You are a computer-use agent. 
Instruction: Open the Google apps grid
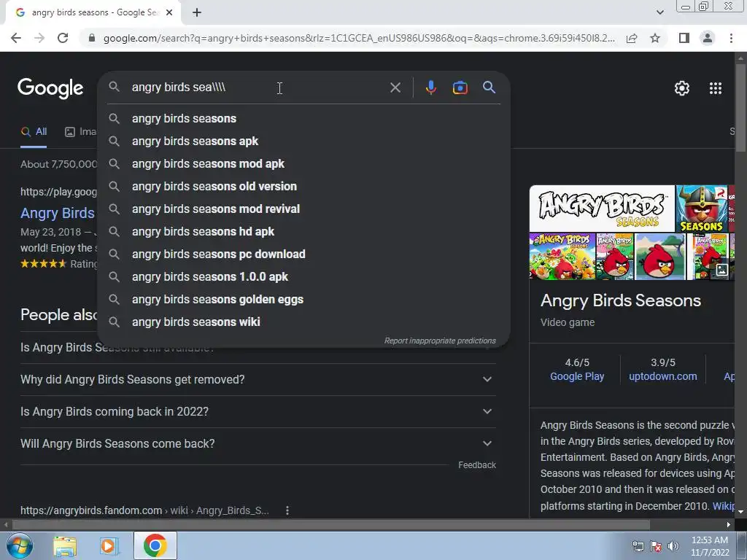coord(715,88)
